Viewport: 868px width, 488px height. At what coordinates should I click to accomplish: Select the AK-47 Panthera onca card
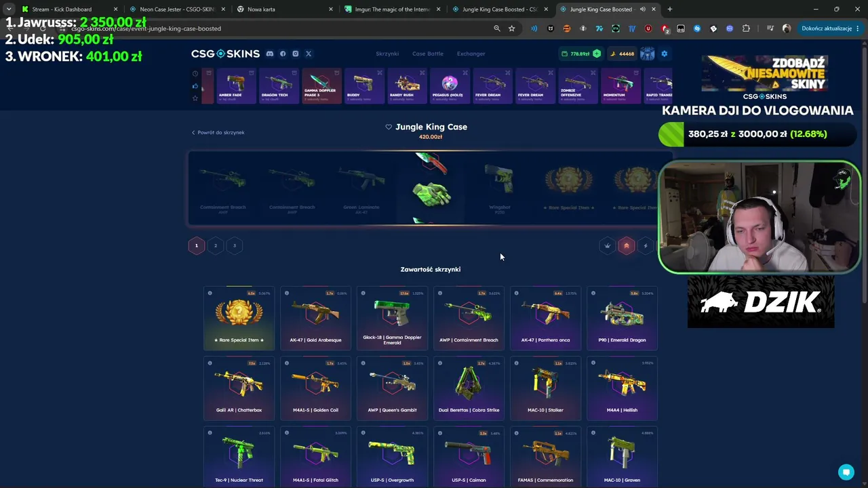click(x=545, y=318)
